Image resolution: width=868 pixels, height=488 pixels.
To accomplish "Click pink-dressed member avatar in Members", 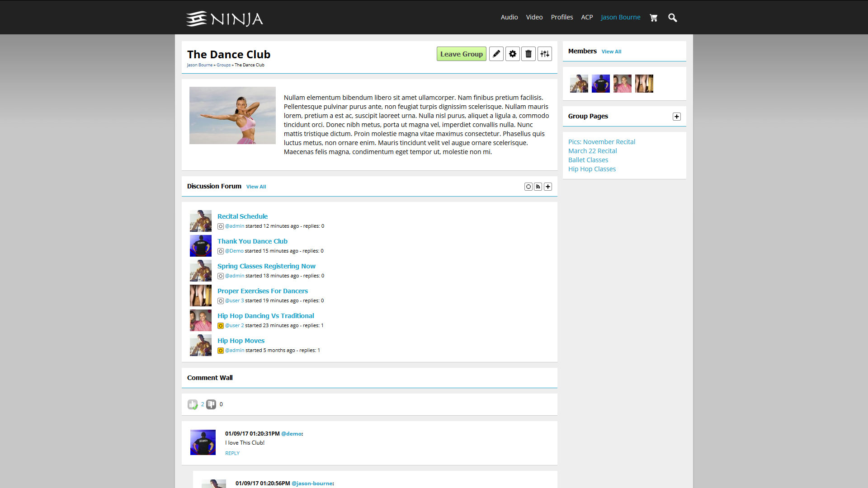I will coord(623,84).
